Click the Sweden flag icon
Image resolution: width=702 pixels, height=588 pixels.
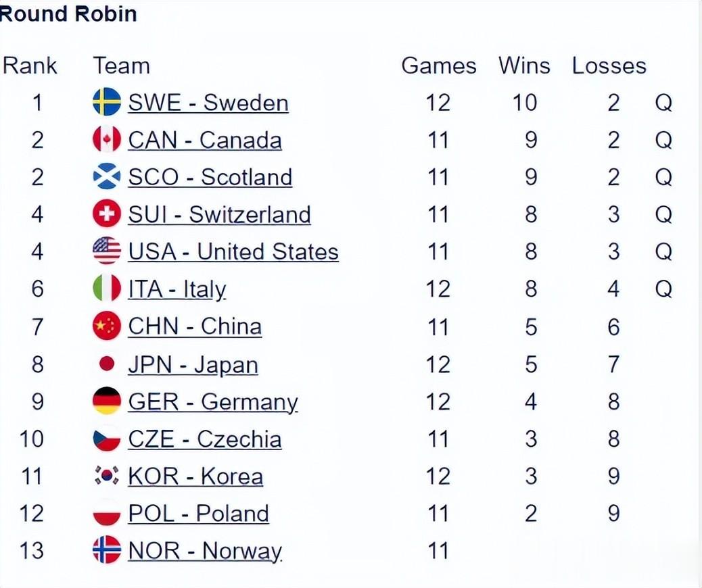tap(107, 103)
